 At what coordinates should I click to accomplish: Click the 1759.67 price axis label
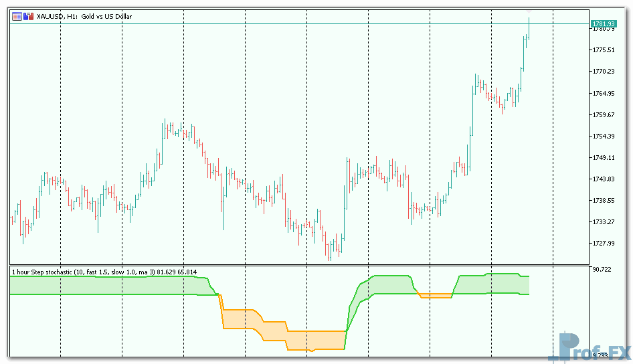(x=604, y=114)
